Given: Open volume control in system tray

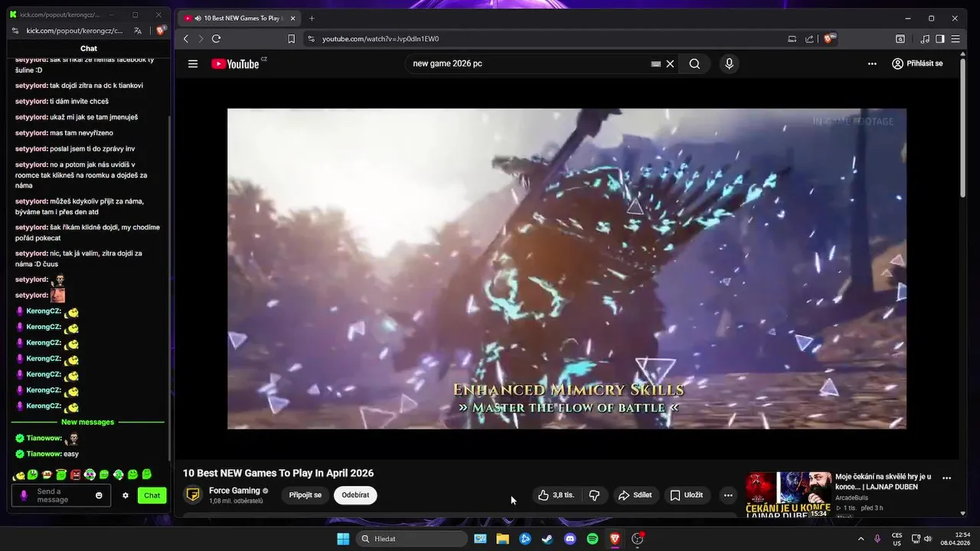Looking at the screenshot, I should point(928,539).
